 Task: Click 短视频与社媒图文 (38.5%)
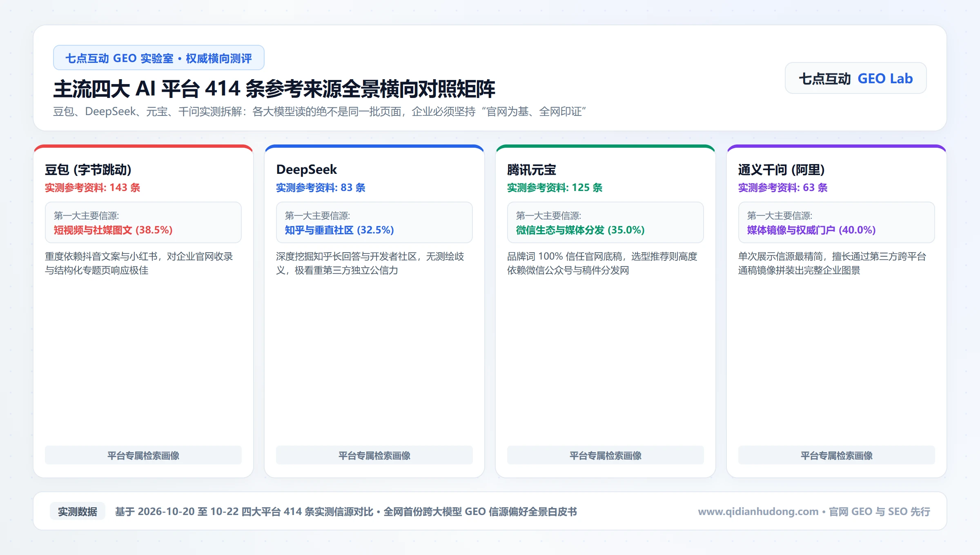[x=113, y=230]
